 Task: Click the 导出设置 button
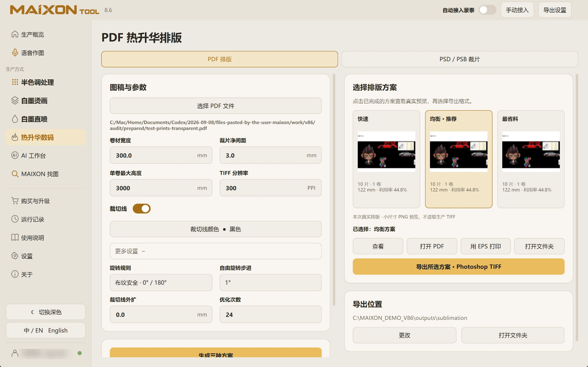pyautogui.click(x=555, y=10)
